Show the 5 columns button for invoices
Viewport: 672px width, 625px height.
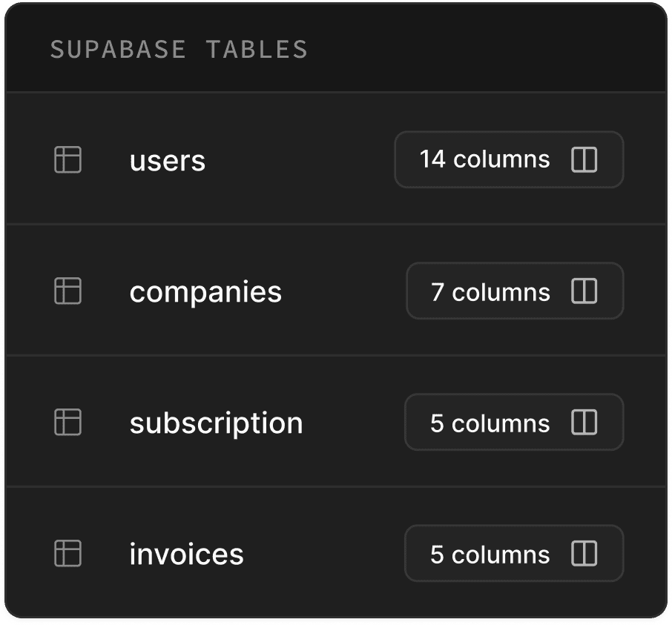[x=514, y=553]
